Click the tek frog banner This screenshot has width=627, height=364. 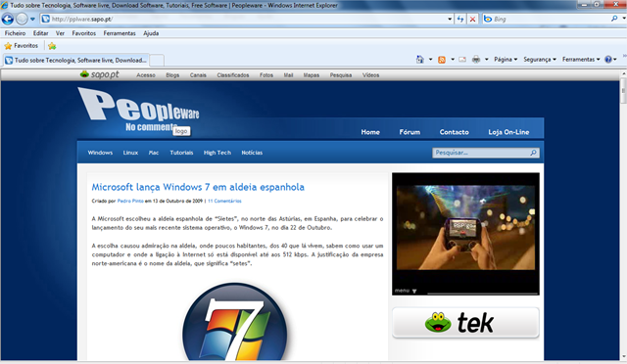coord(465,323)
